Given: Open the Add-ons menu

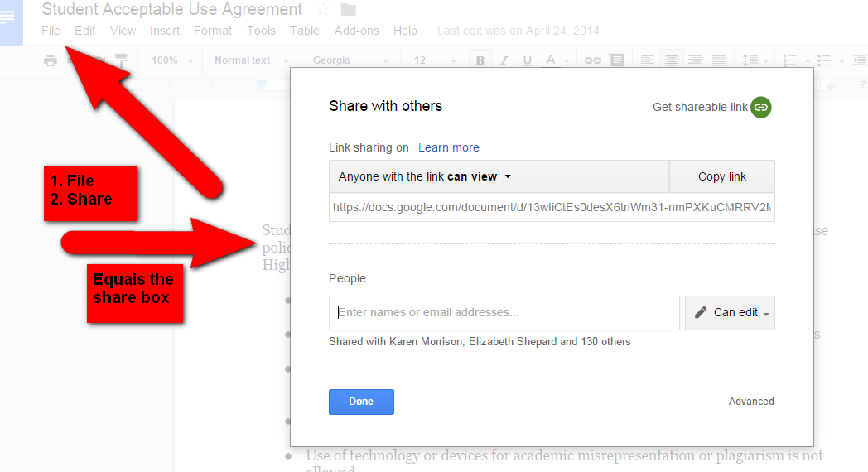Looking at the screenshot, I should coord(356,31).
